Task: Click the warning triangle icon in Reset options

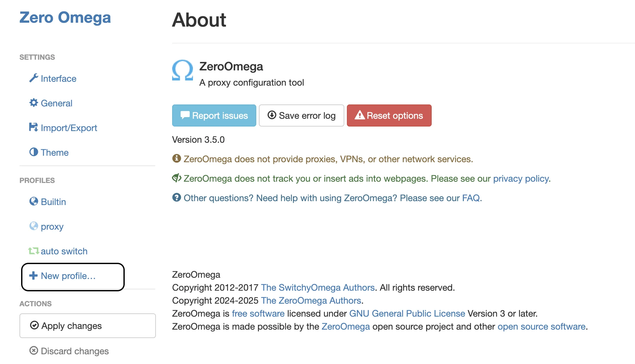Action: tap(360, 115)
